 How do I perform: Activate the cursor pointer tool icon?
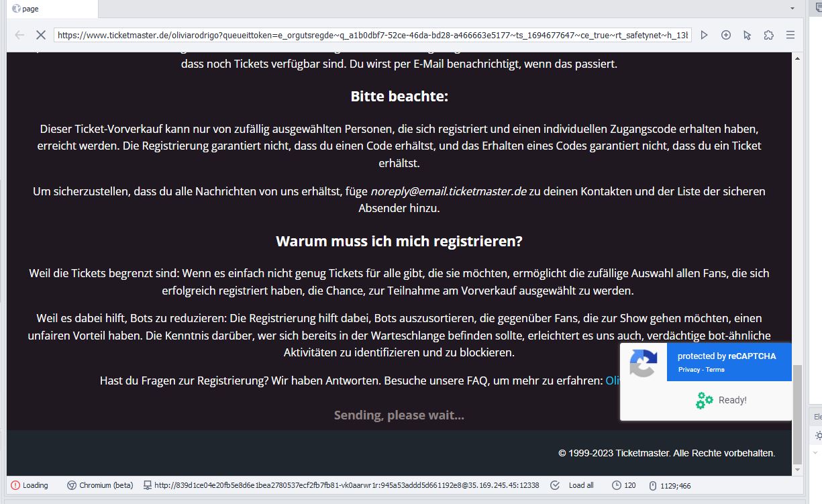click(x=748, y=35)
